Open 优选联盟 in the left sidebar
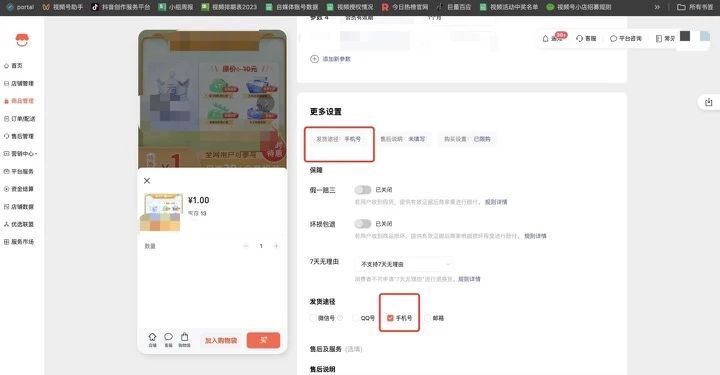Screen dimensions: 720x375 coord(19,224)
